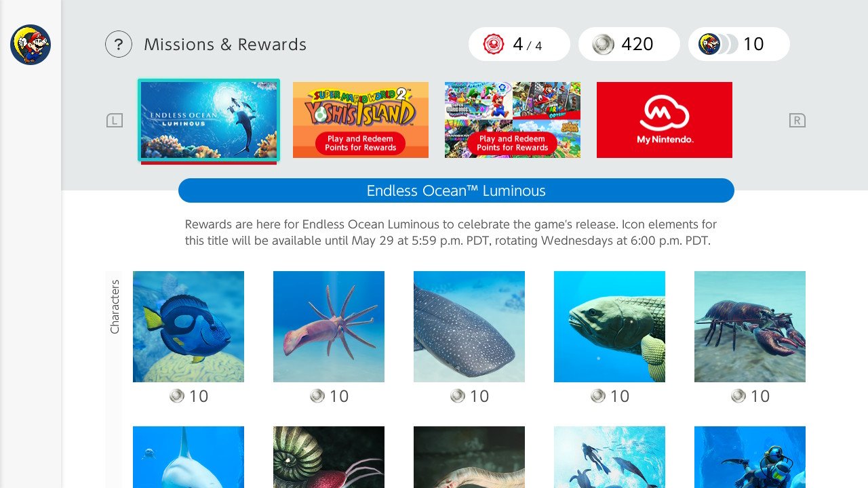Check the icon count pill showing 10
The width and height of the screenshot is (868, 488).
(739, 44)
